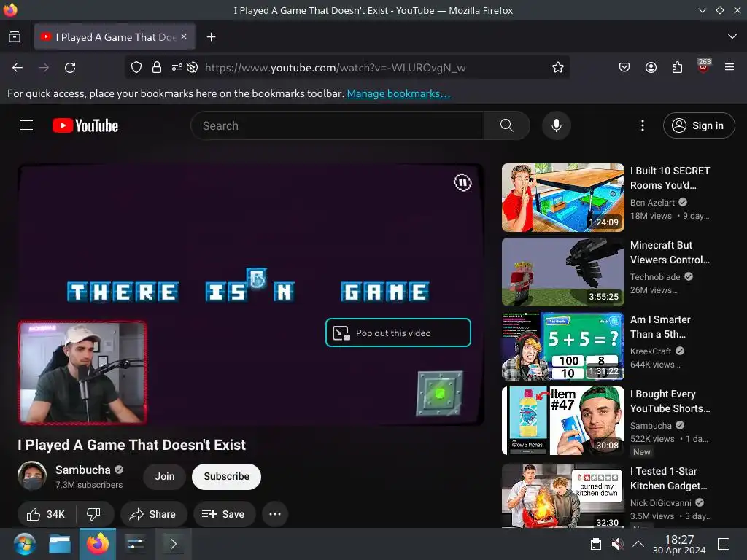Reload the current page

click(x=70, y=68)
